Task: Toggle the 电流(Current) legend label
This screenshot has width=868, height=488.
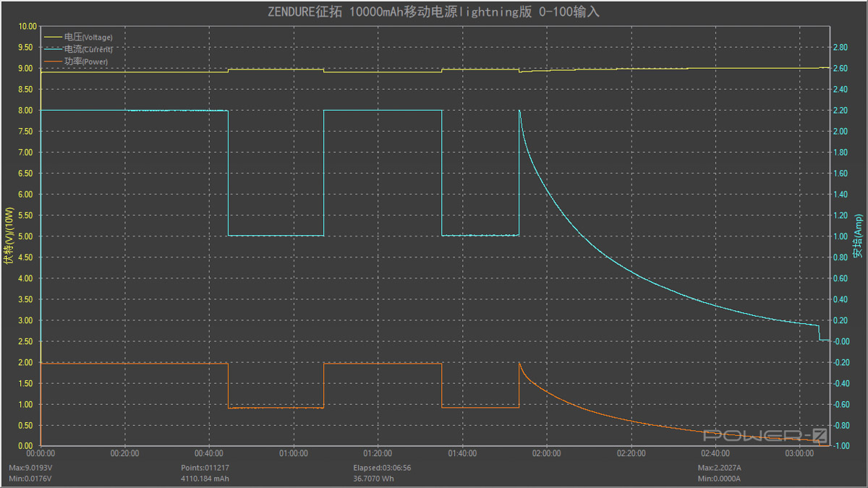Action: click(88, 49)
